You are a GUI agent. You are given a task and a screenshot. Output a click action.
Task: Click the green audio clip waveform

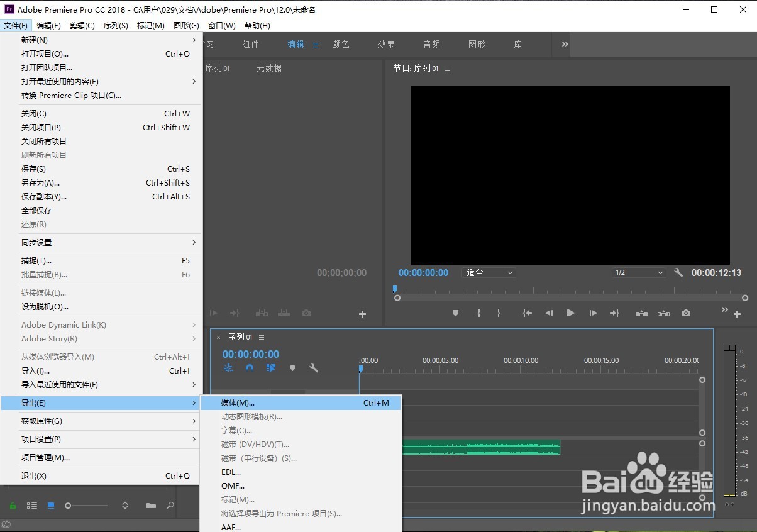point(481,447)
